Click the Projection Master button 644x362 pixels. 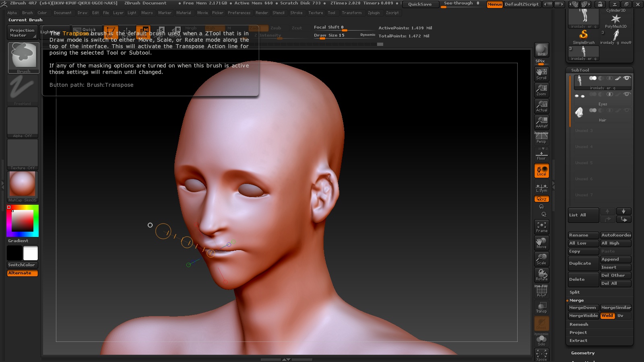pyautogui.click(x=23, y=33)
